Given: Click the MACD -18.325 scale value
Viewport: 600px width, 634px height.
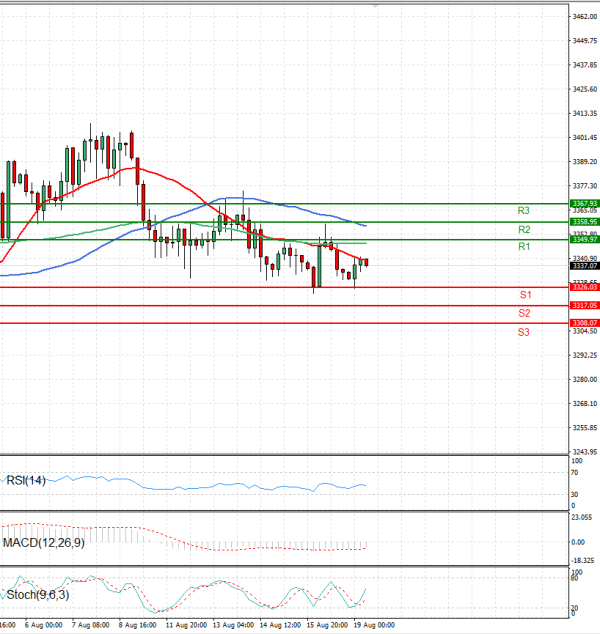Looking at the screenshot, I should [x=583, y=560].
